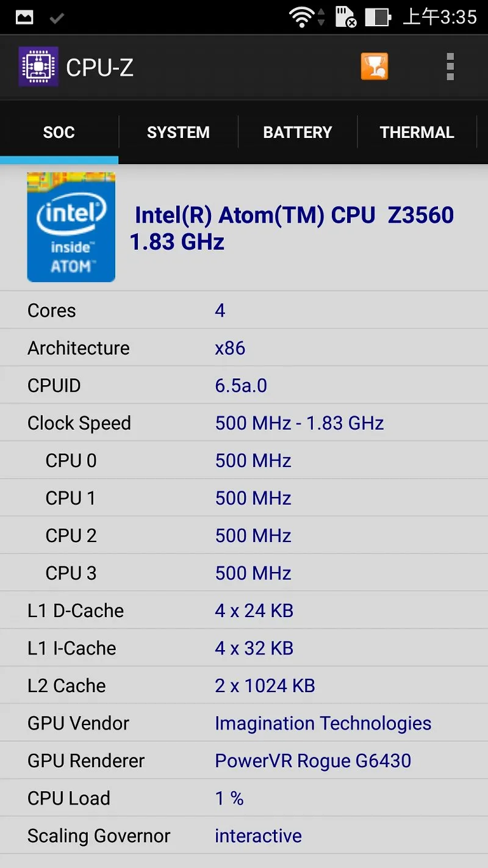
Task: Tap the Wi-Fi status icon
Action: click(x=303, y=17)
